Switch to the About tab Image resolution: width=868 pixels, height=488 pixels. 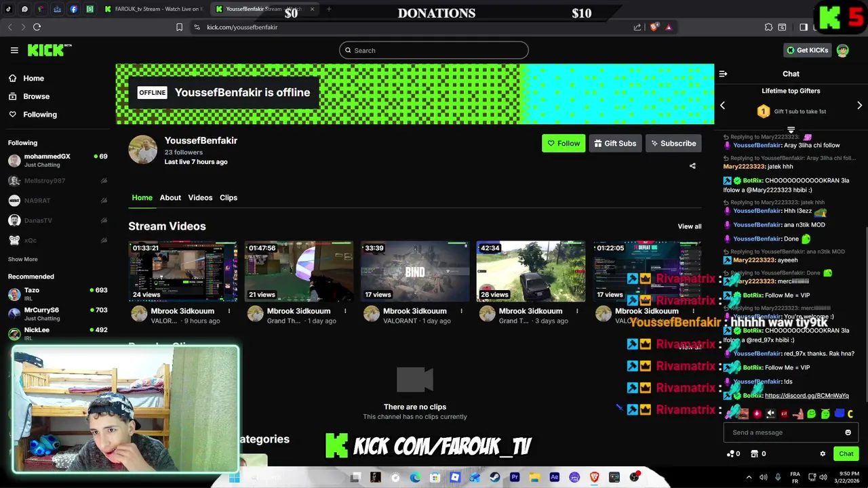point(170,197)
